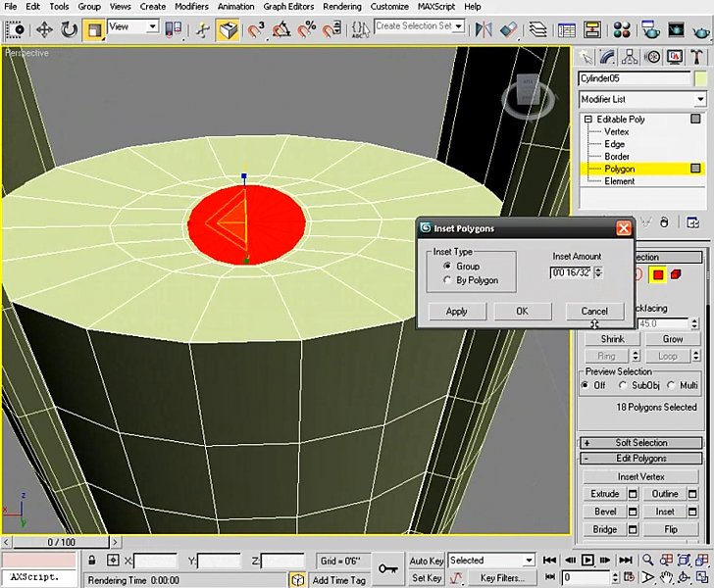Open the Modifier List dropdown

(x=700, y=99)
